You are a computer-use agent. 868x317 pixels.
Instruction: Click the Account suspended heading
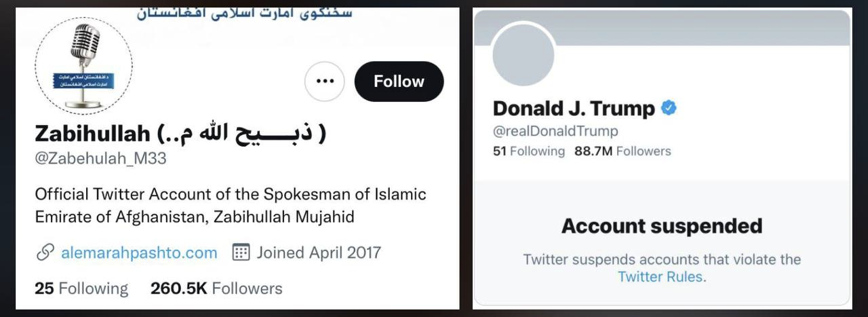tap(662, 225)
